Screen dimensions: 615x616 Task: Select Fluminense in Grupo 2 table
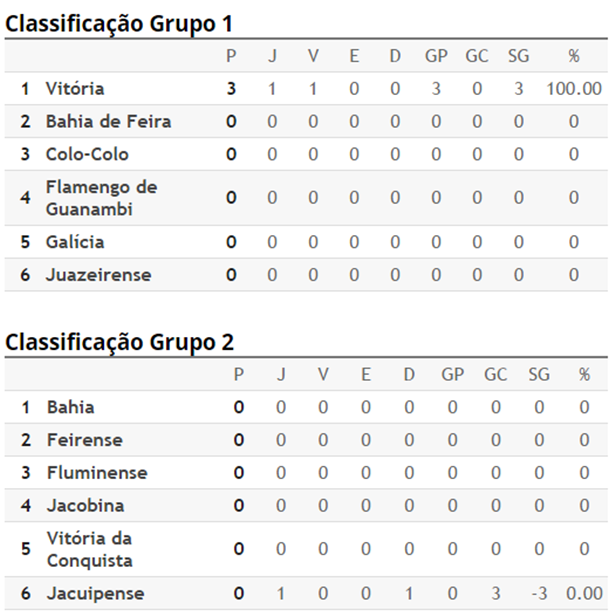(97, 473)
